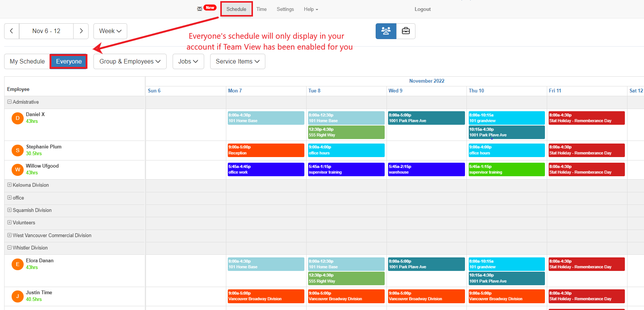The height and width of the screenshot is (310, 644).
Task: Open Service Items filter dropdown
Action: click(238, 62)
